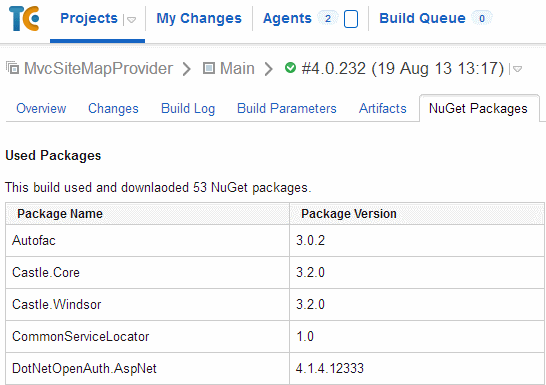Screen dimensions: 546x385
Task: Open the Projects tab
Action: [89, 18]
